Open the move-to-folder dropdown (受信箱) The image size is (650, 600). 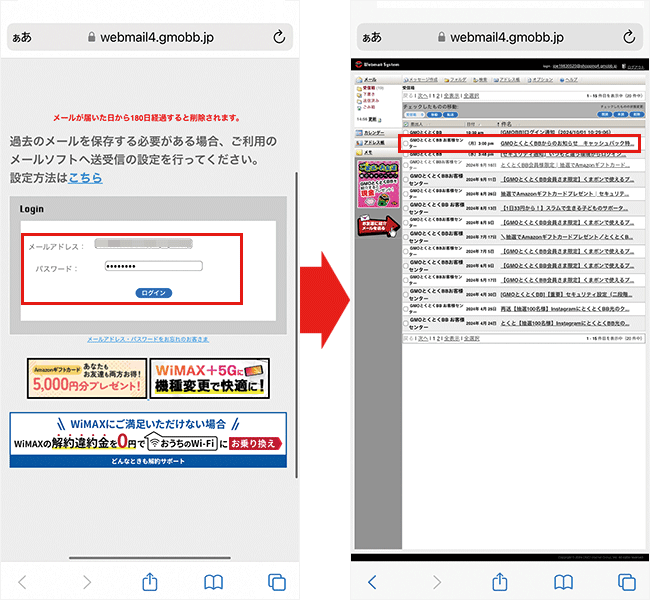pos(415,113)
